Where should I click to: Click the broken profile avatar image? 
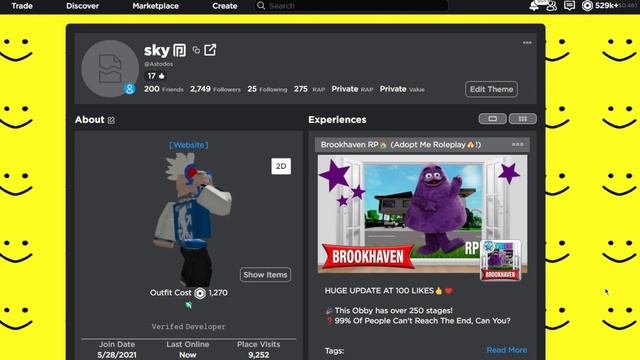coord(110,68)
